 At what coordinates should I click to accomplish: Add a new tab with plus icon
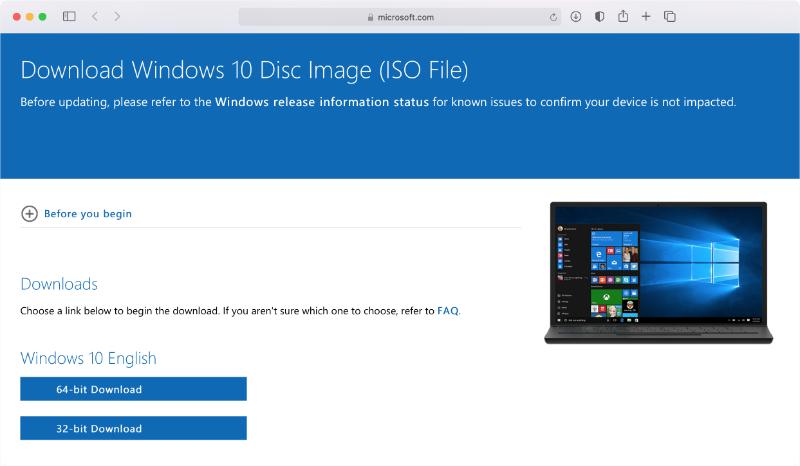click(x=646, y=16)
